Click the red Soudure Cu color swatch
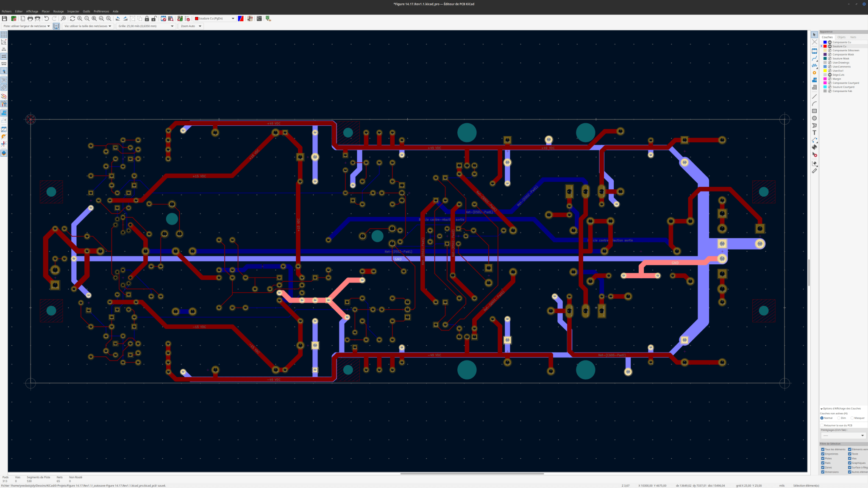 click(825, 46)
